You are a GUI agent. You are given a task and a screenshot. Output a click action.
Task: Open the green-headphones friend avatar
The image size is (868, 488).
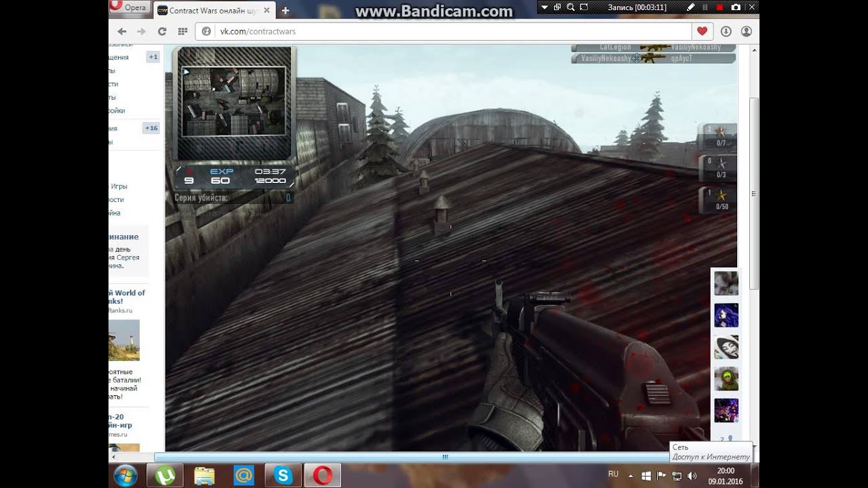(726, 379)
